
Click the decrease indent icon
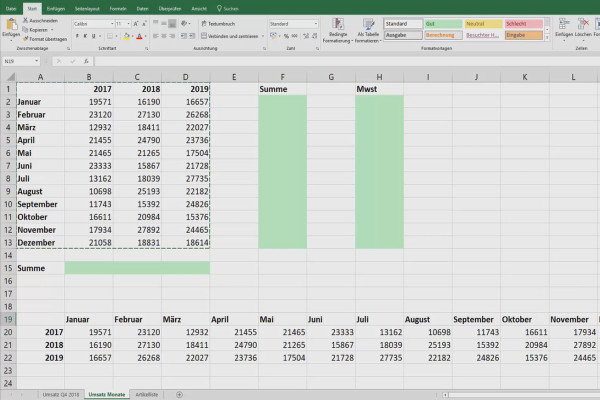pyautogui.click(x=184, y=36)
